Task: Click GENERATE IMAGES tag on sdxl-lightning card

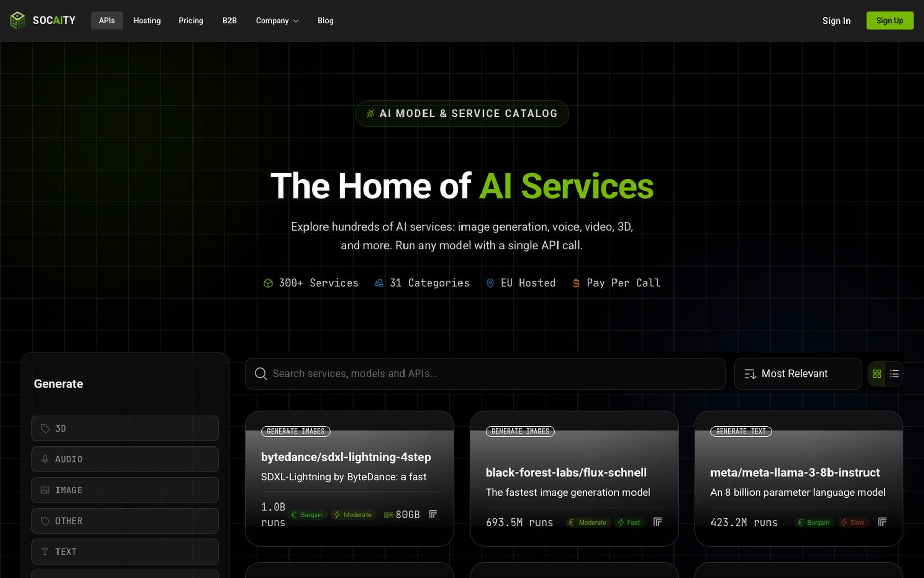Action: (x=296, y=432)
